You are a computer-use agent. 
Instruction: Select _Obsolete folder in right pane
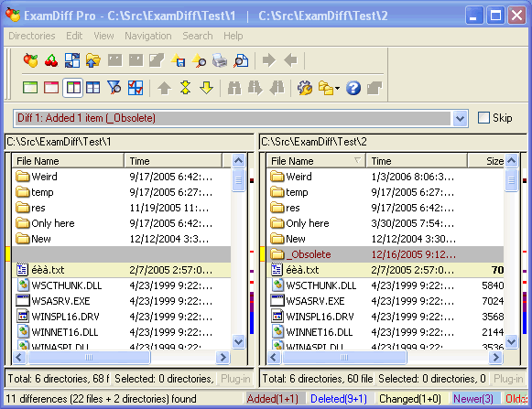[x=385, y=254]
